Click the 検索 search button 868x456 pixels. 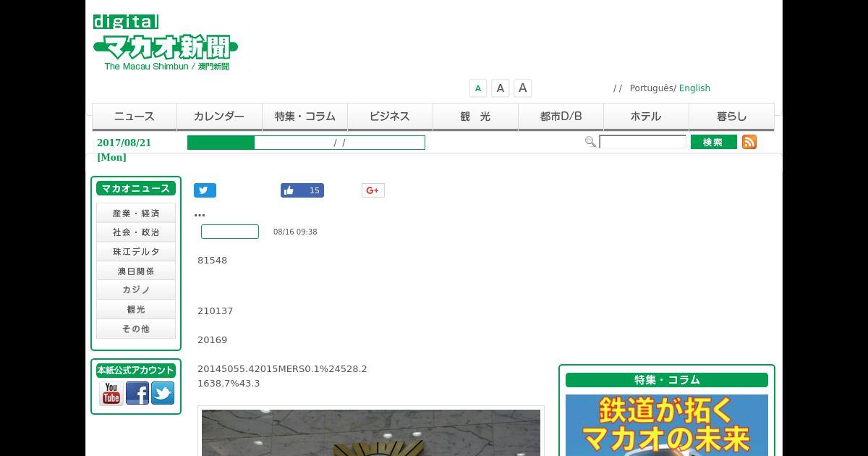713,142
